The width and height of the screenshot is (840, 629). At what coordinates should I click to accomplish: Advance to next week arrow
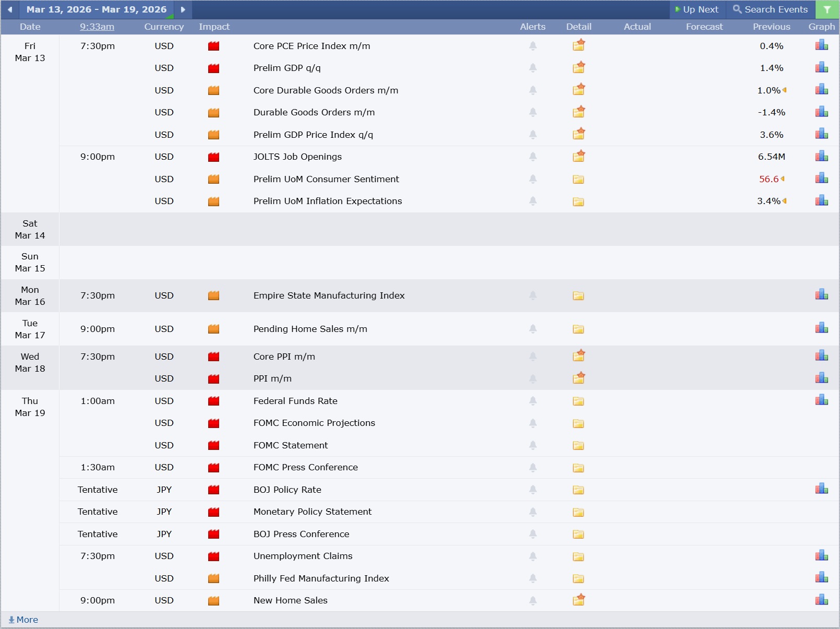(x=183, y=9)
